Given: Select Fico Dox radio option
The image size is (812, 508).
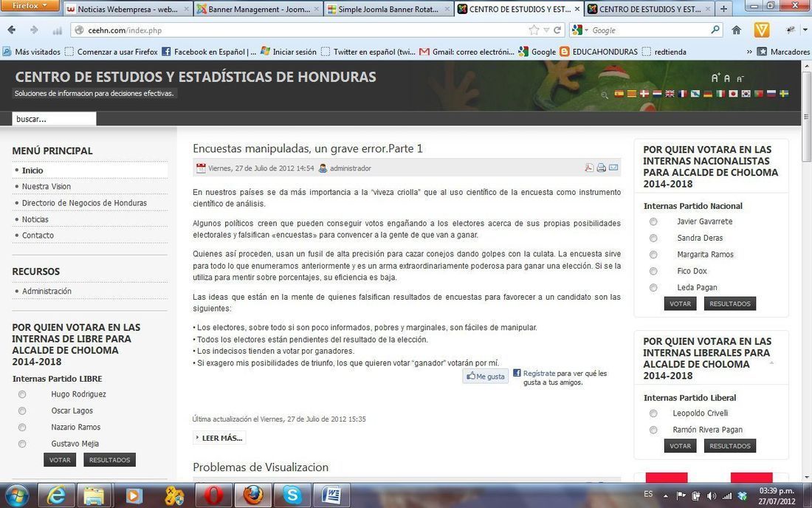Looking at the screenshot, I should (653, 271).
